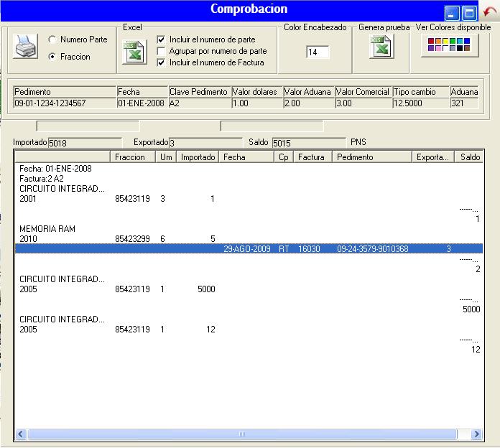
Task: Click fraccion 85423299 in row 2010
Action: click(132, 238)
